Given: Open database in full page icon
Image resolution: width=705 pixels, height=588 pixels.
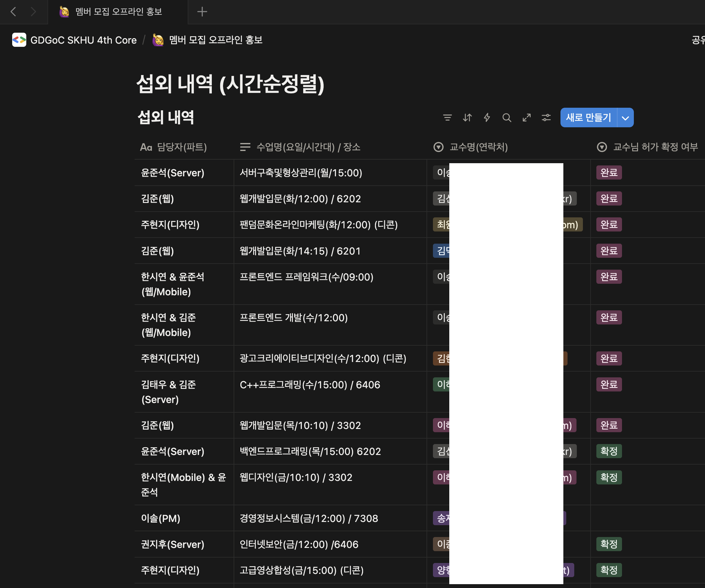Looking at the screenshot, I should point(527,118).
